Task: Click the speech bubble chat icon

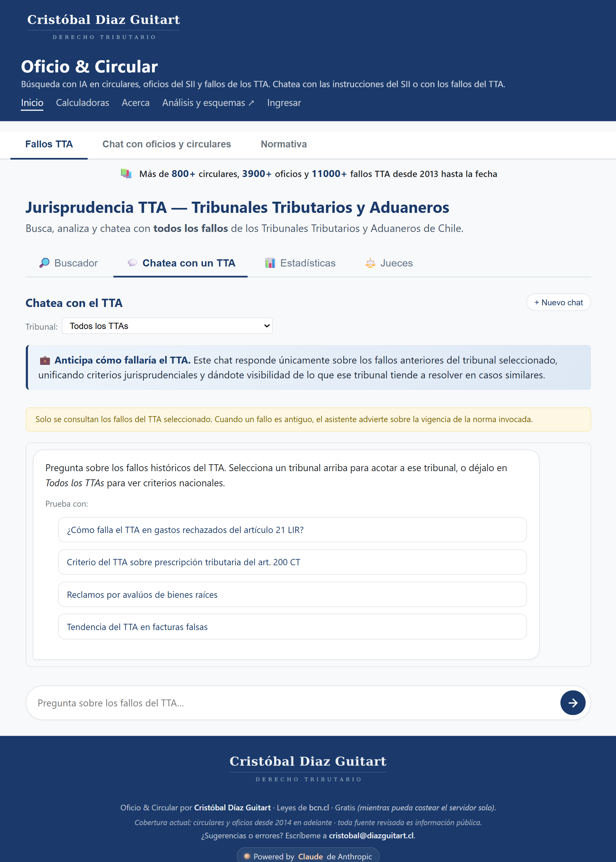Action: [x=132, y=263]
